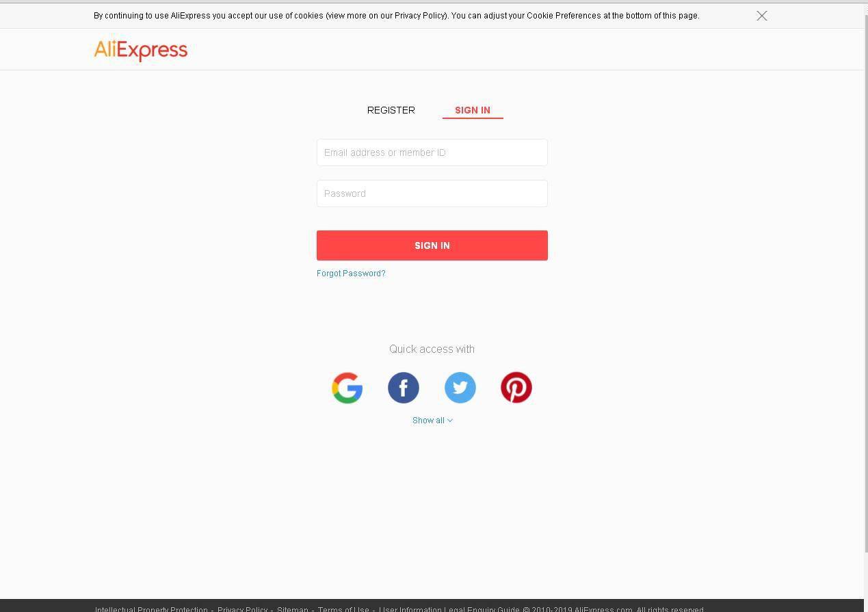The image size is (868, 612).
Task: Sign in with the Google icon
Action: pos(347,388)
